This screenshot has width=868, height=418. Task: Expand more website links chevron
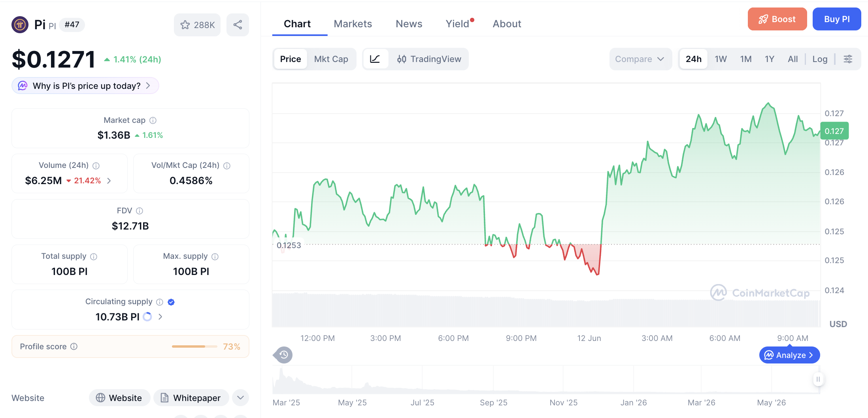tap(241, 397)
